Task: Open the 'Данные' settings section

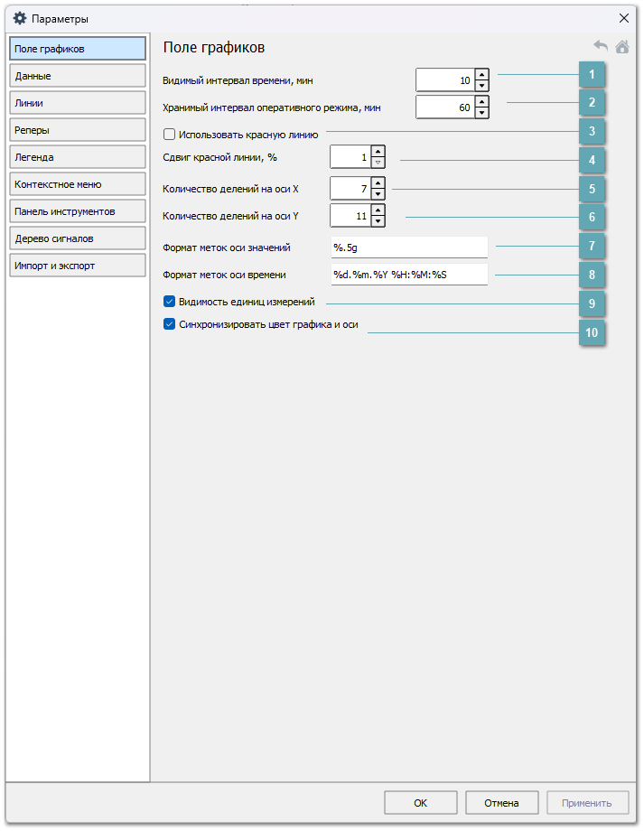Action: 77,76
